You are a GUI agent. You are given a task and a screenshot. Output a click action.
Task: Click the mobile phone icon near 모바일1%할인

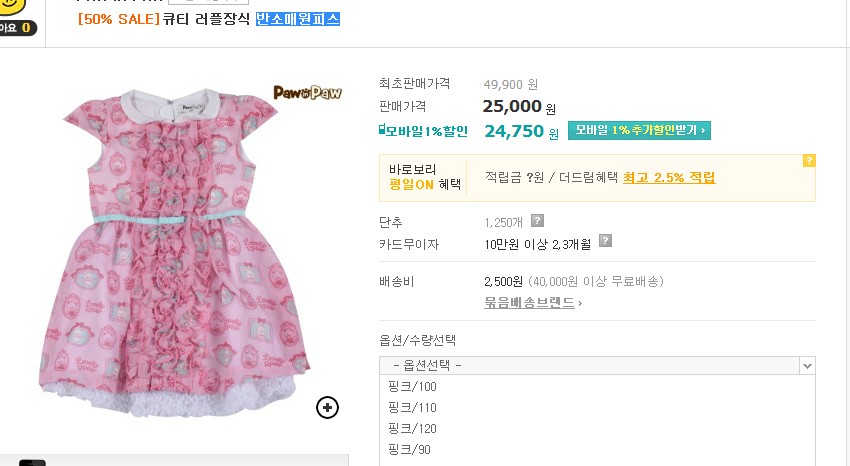coord(382,129)
